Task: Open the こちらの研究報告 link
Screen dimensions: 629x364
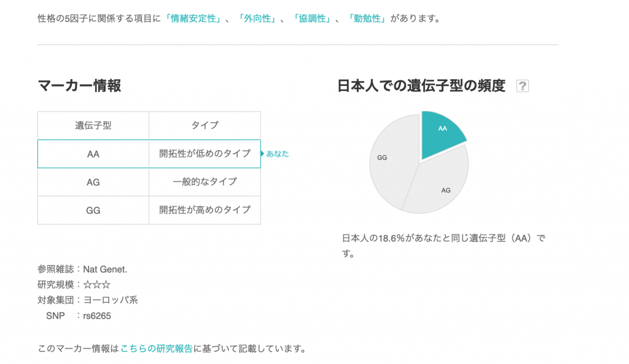Action: pyautogui.click(x=157, y=349)
